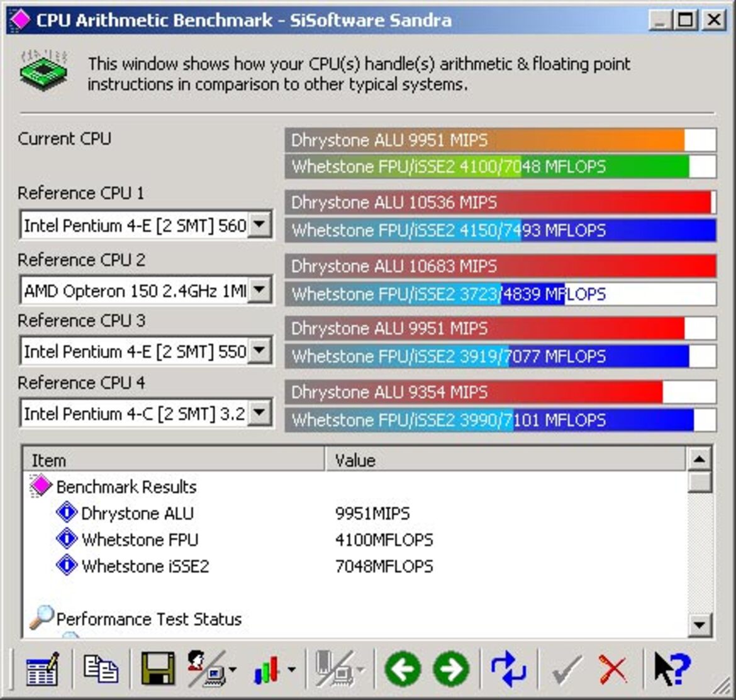
Task: Click the Whetstone 3990/7101 MFLOPS bar
Action: [500, 419]
